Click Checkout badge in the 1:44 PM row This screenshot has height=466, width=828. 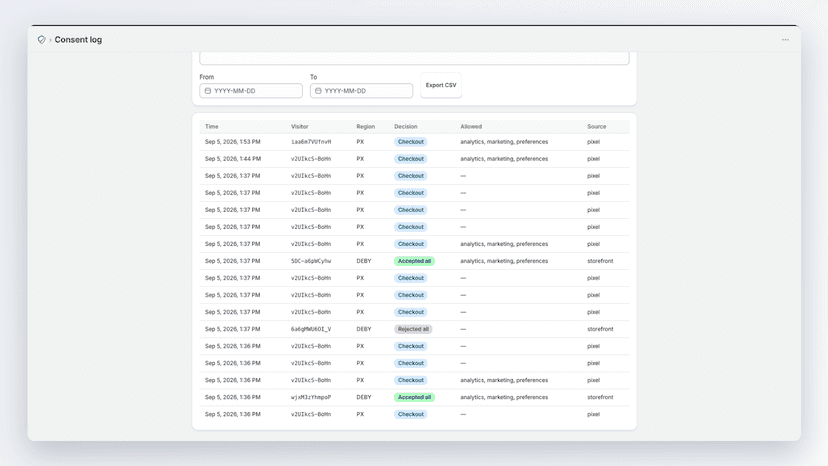click(411, 159)
